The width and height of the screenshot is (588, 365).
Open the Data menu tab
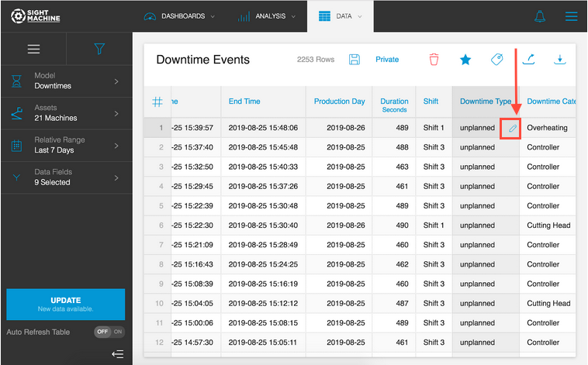pos(340,16)
